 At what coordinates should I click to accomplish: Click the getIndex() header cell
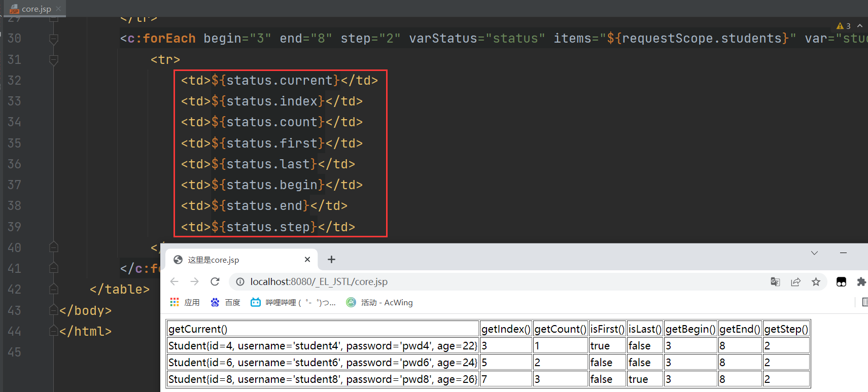pos(506,329)
